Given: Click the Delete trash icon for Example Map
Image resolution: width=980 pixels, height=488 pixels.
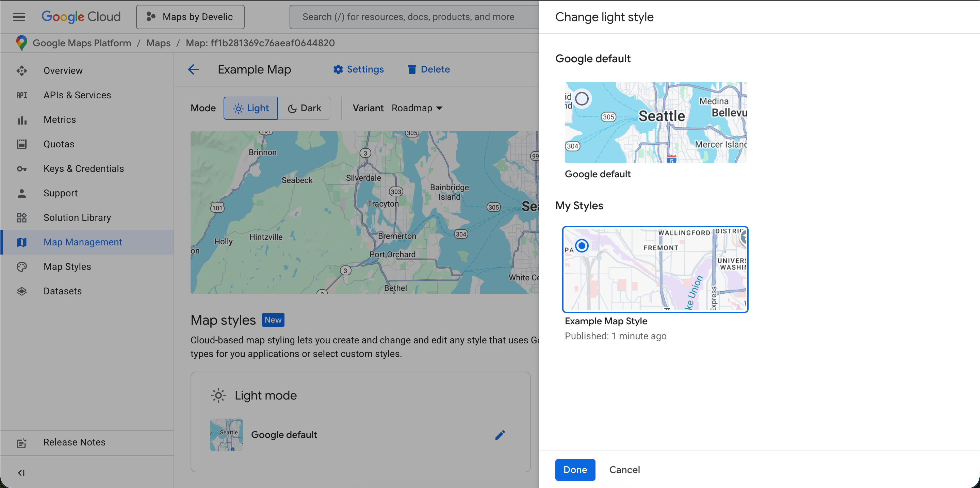Looking at the screenshot, I should [412, 69].
